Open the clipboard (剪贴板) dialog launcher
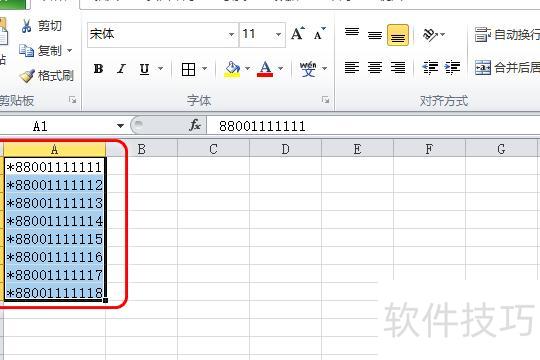540x360 pixels. click(x=72, y=100)
